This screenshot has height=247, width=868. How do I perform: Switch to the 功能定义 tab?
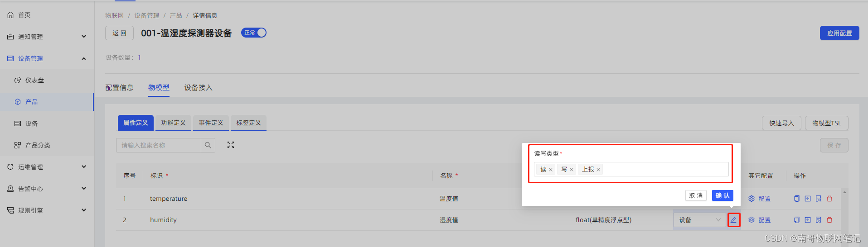173,123
